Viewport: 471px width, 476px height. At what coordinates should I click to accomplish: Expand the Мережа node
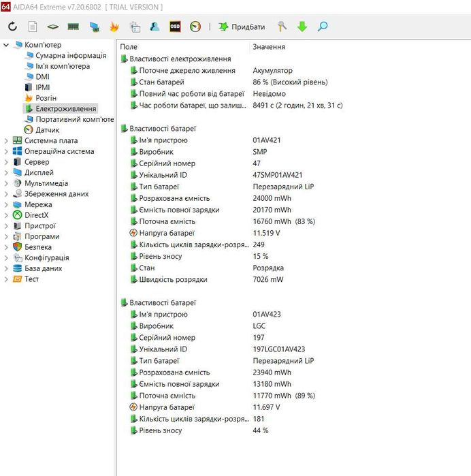6,204
